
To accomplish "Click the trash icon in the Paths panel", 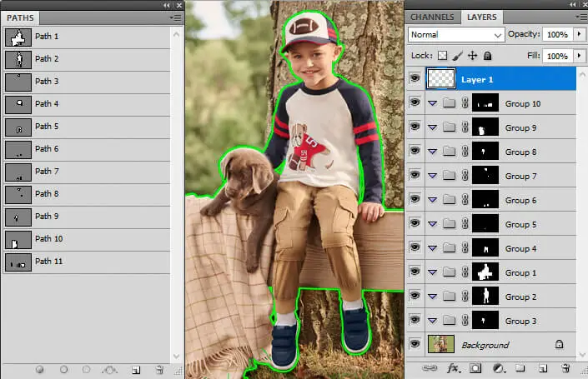I will [x=158, y=369].
